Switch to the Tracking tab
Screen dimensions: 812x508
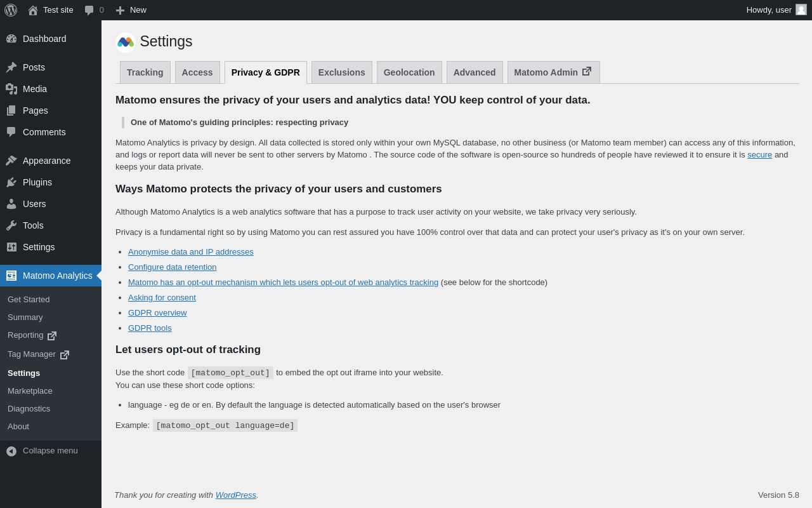click(x=145, y=72)
